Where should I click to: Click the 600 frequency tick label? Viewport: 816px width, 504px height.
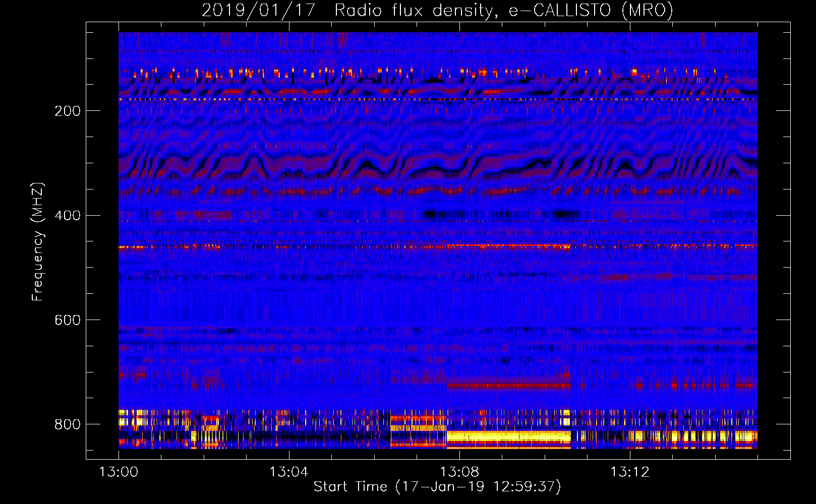pyautogui.click(x=68, y=321)
